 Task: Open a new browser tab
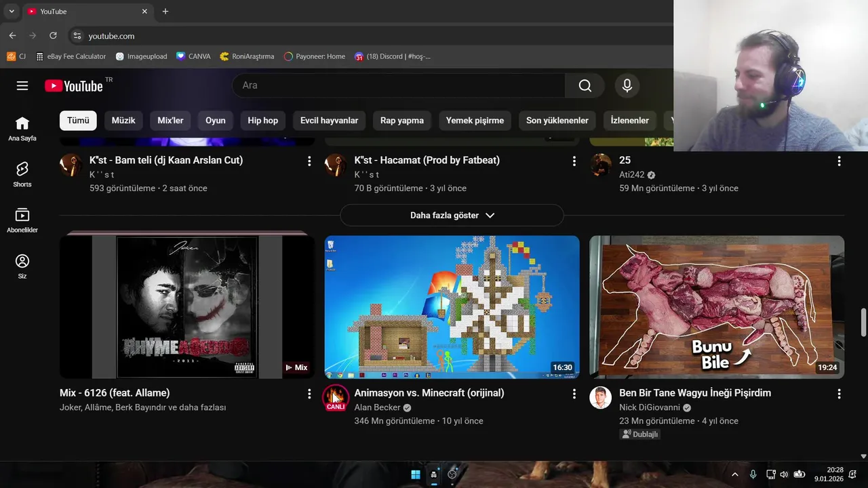tap(165, 12)
